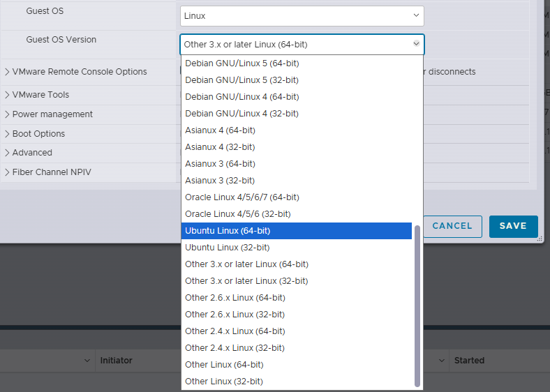
Task: Choose Oracle Linux 4/5/6 (32-bit)
Action: [x=297, y=214]
